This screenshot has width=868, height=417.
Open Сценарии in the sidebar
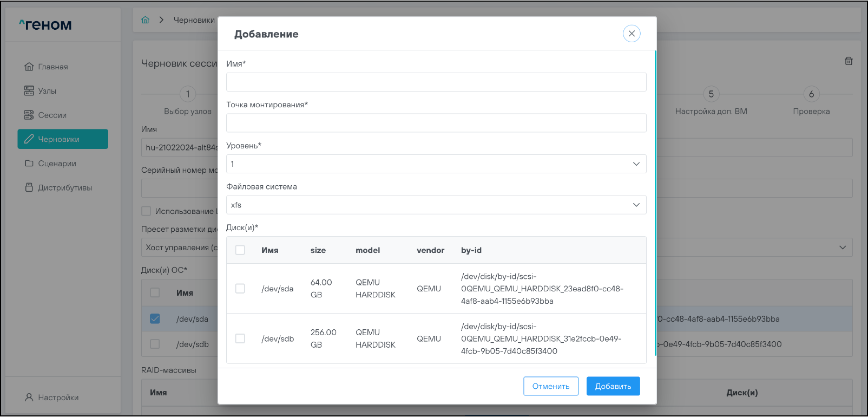[57, 164]
